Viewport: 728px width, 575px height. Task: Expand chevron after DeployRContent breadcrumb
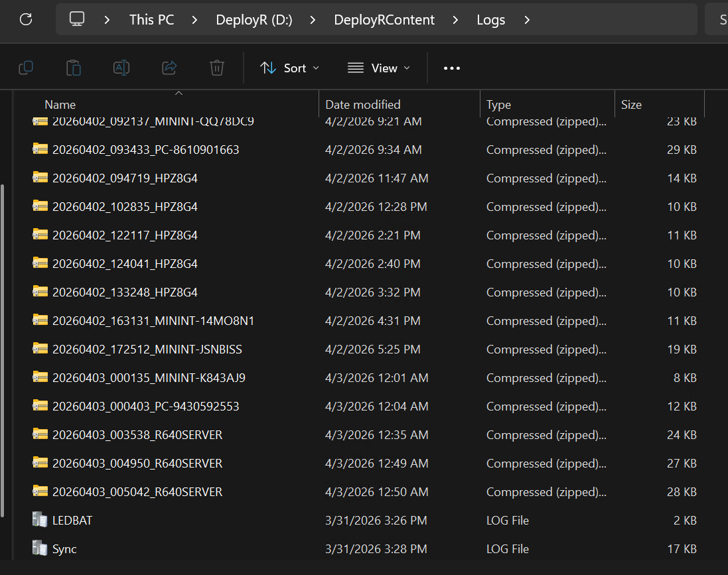[456, 20]
